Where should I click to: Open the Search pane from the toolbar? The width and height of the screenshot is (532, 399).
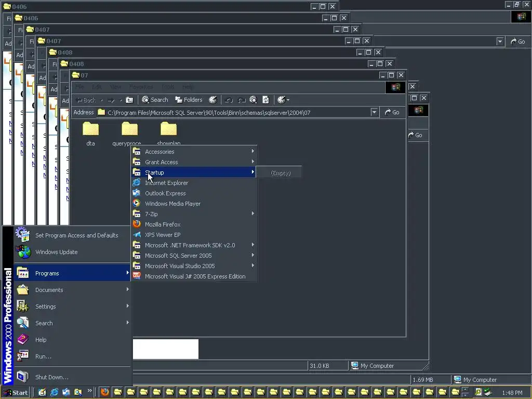click(x=155, y=100)
